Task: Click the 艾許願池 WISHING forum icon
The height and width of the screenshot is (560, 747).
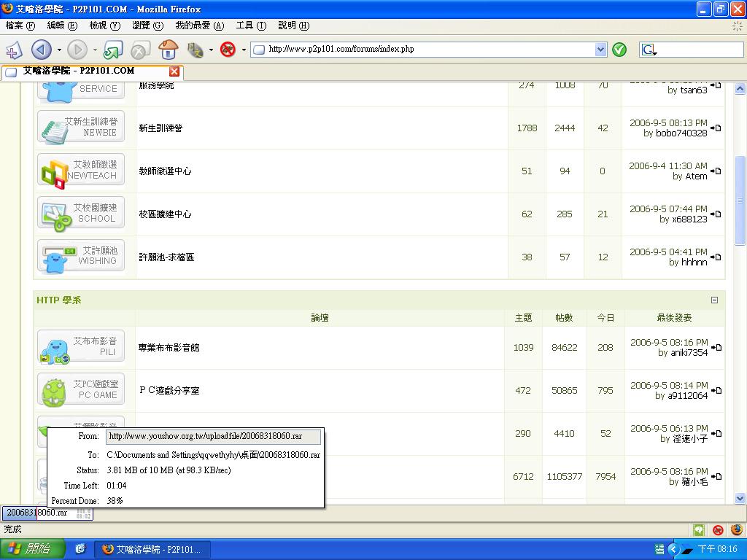Action: click(81, 257)
